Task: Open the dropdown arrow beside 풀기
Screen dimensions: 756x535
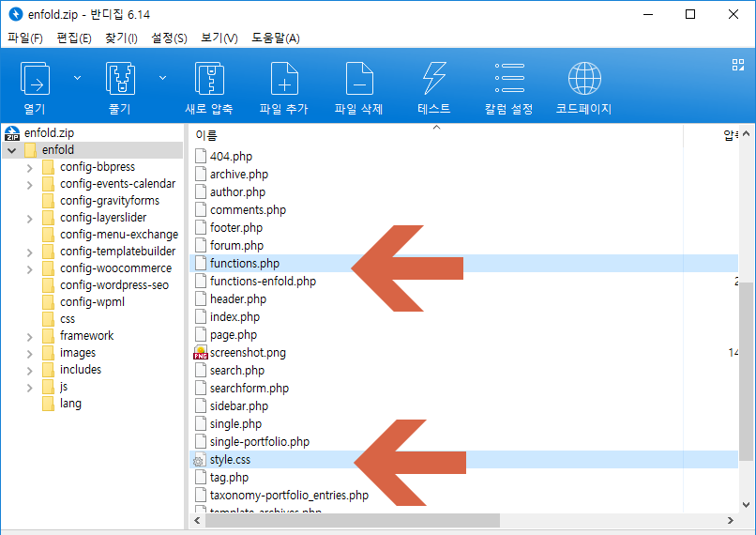Action: (162, 77)
